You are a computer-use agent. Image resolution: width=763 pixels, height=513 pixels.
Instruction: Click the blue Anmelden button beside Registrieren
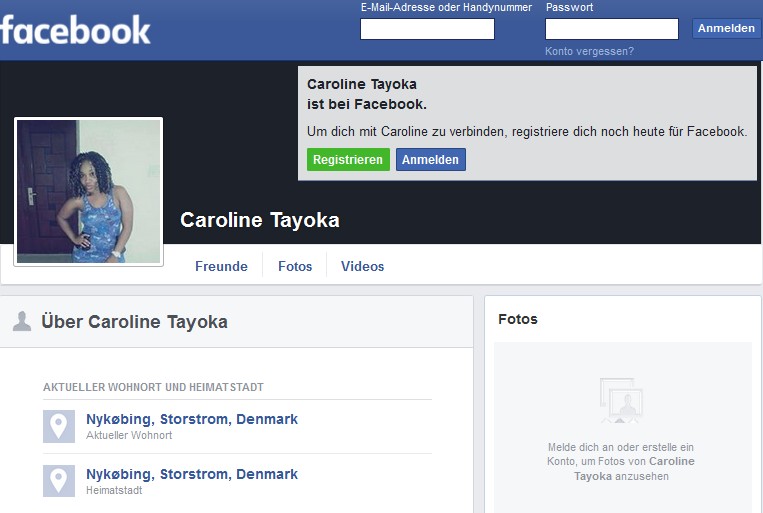tap(430, 160)
